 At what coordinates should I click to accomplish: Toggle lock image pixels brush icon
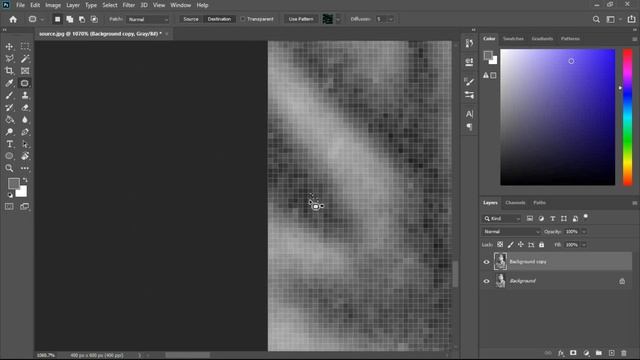(511, 244)
